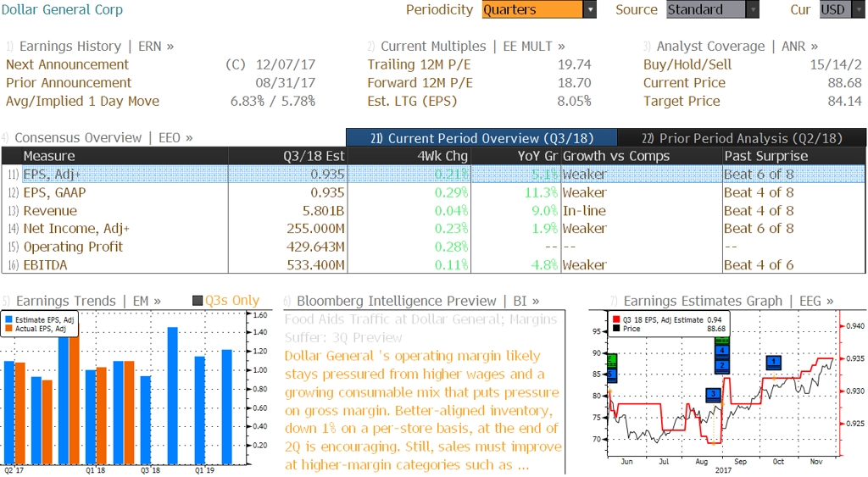868x477 pixels.
Task: Select the EBITDA measure row
Action: coord(433,264)
